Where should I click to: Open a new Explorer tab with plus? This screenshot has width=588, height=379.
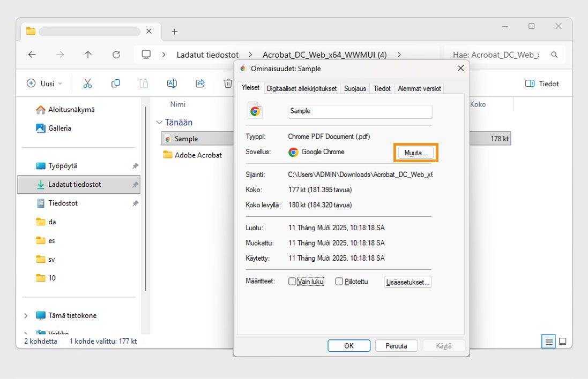point(174,32)
